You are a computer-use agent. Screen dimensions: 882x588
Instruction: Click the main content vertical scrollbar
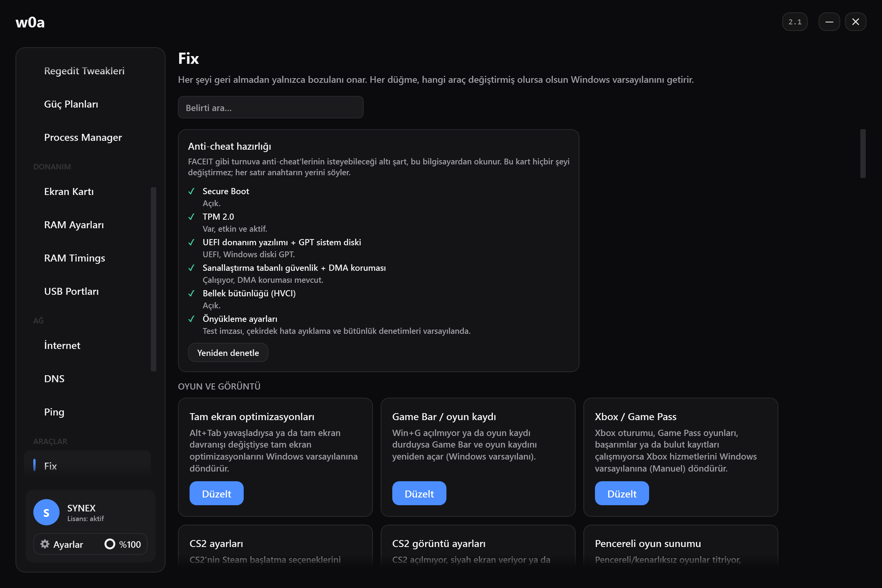863,154
